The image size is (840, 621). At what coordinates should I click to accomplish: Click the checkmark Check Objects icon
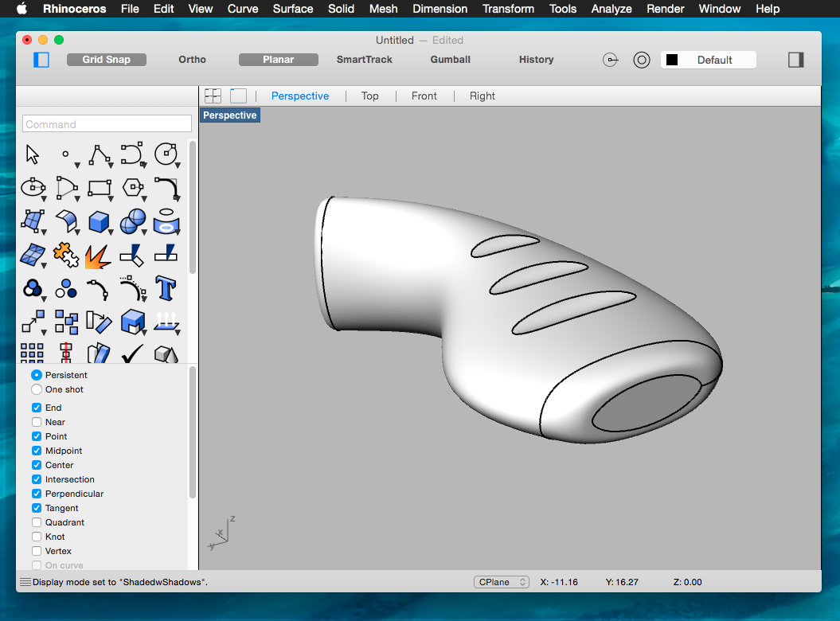pyautogui.click(x=132, y=353)
